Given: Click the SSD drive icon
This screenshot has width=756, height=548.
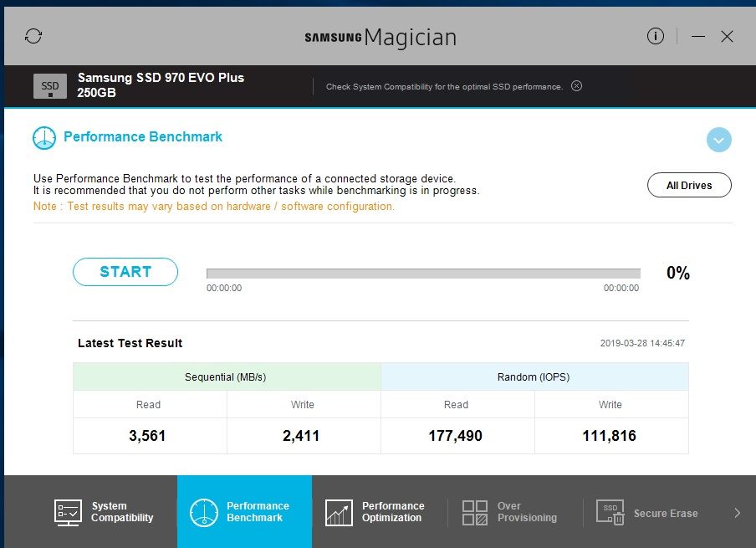Looking at the screenshot, I should (49, 86).
